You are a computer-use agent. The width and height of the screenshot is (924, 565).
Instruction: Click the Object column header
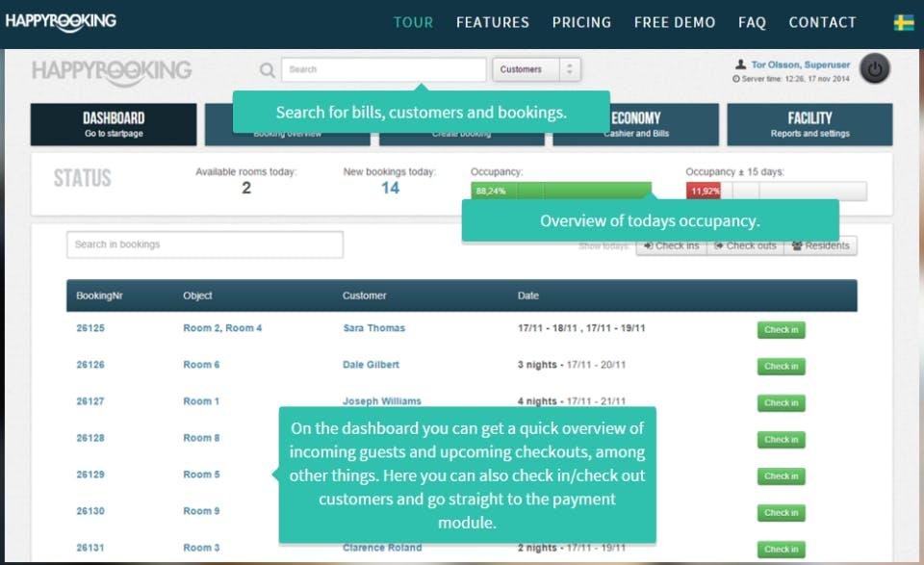(x=197, y=295)
